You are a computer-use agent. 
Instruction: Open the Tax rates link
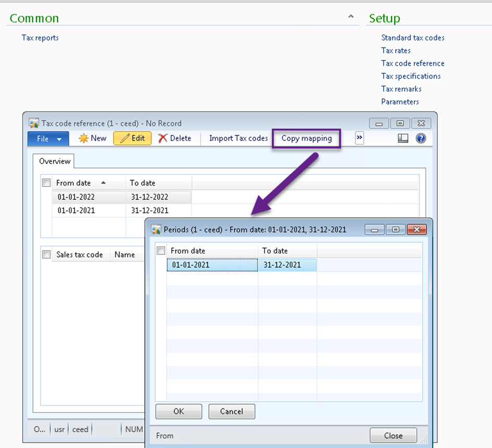pos(396,51)
